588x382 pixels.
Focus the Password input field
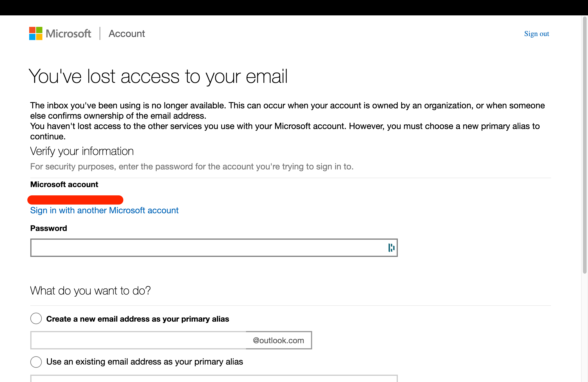pyautogui.click(x=208, y=248)
